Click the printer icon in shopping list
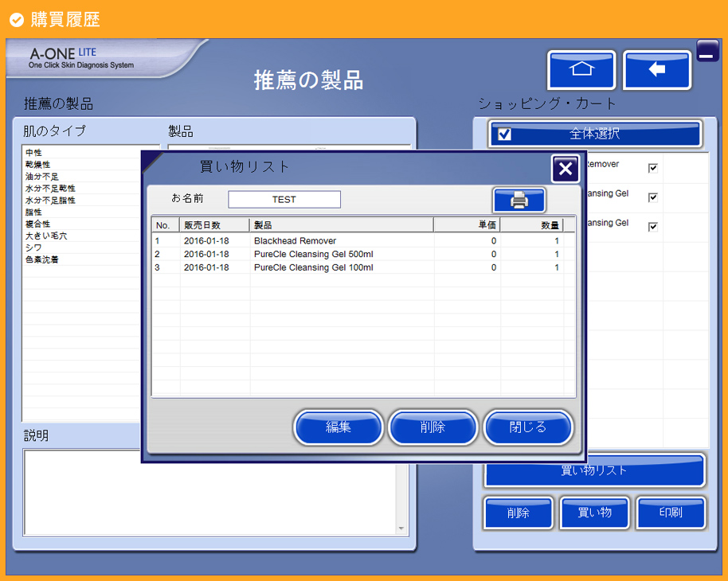 (519, 201)
